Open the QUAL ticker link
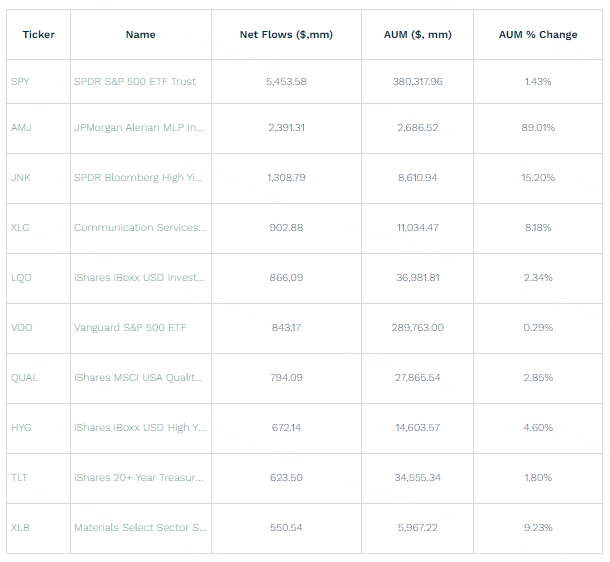 [x=24, y=378]
